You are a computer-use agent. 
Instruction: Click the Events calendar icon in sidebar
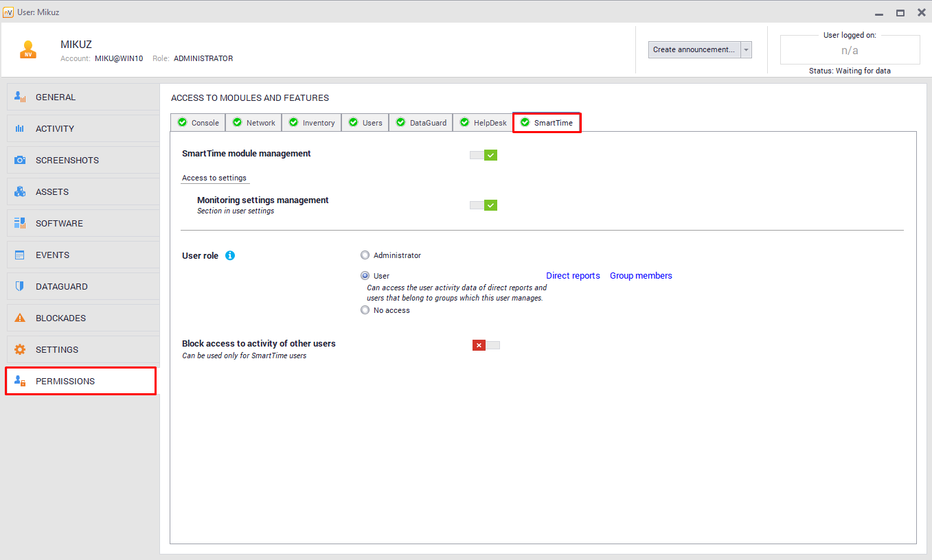pos(20,255)
